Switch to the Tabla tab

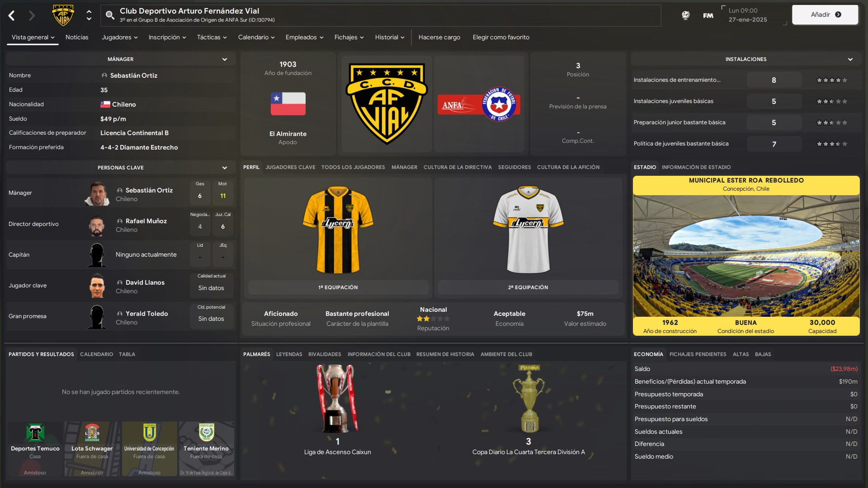tap(127, 354)
